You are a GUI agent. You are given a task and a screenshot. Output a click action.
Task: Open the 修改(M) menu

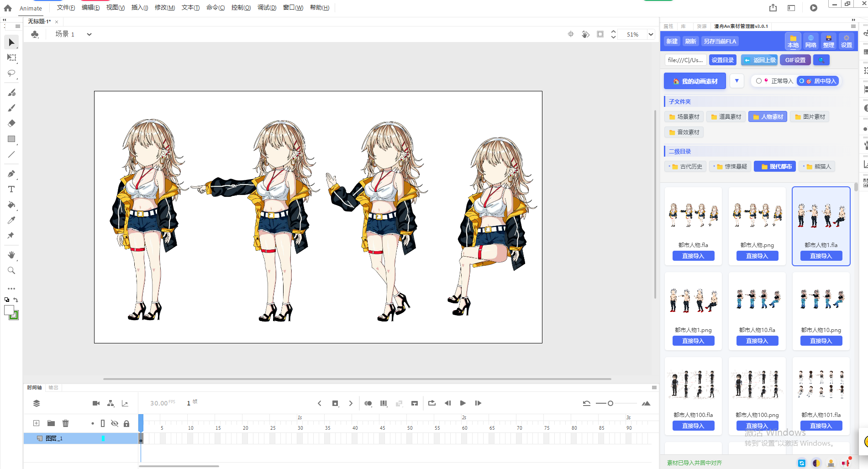point(165,8)
